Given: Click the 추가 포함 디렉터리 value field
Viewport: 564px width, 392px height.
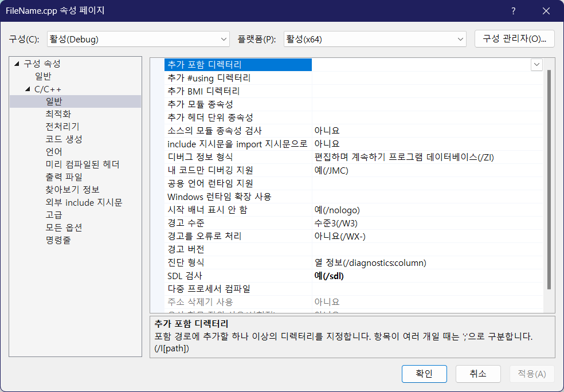Looking at the screenshot, I should click(421, 65).
